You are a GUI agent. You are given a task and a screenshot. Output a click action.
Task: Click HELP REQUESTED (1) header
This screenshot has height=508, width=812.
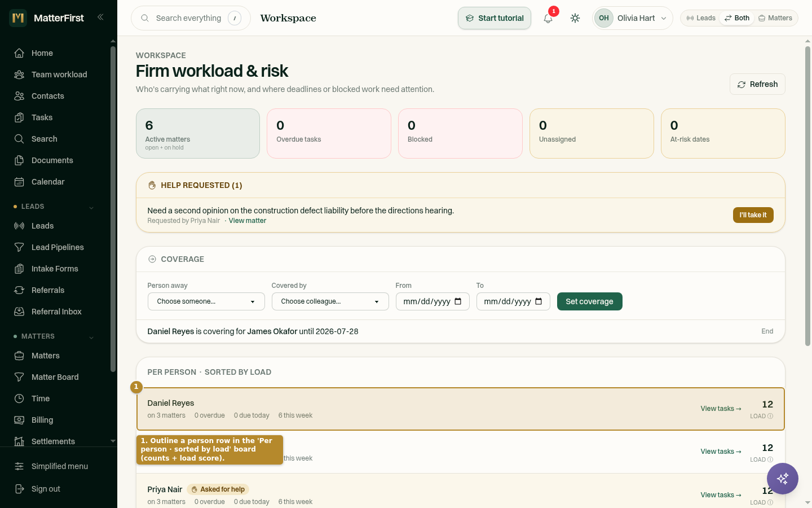click(201, 185)
